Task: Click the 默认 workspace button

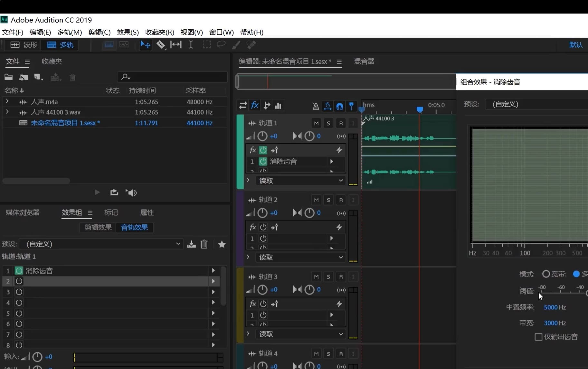Action: tap(576, 44)
